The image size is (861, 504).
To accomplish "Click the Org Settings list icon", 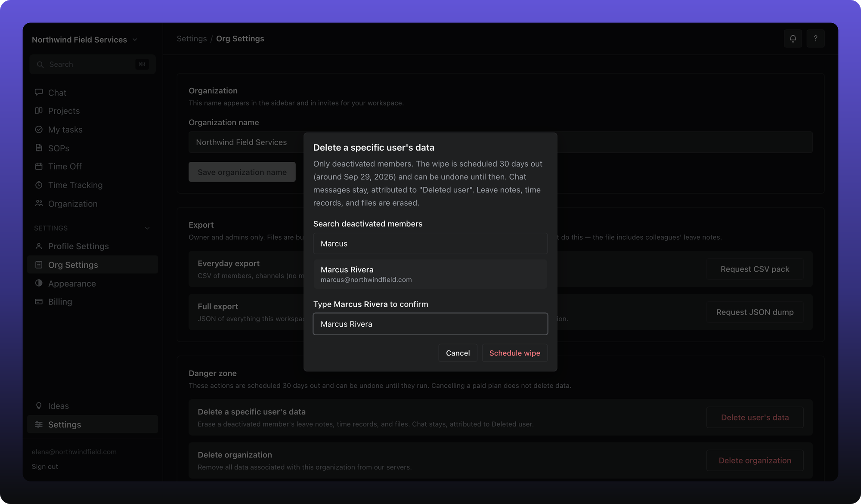I will coord(39,265).
